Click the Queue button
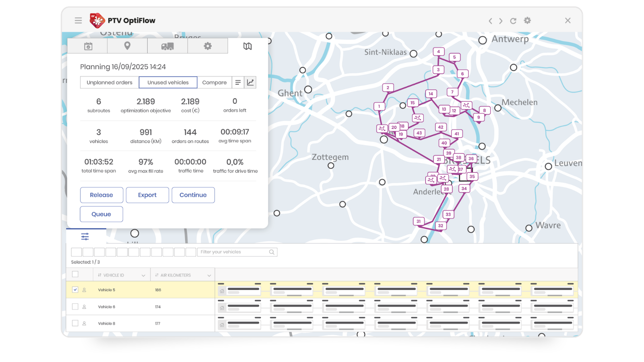The width and height of the screenshot is (644, 362). point(101,214)
